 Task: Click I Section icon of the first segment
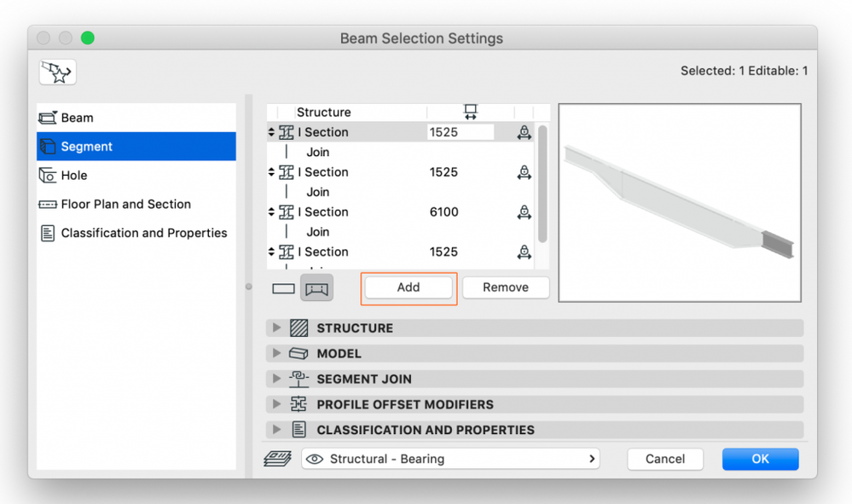click(x=287, y=133)
